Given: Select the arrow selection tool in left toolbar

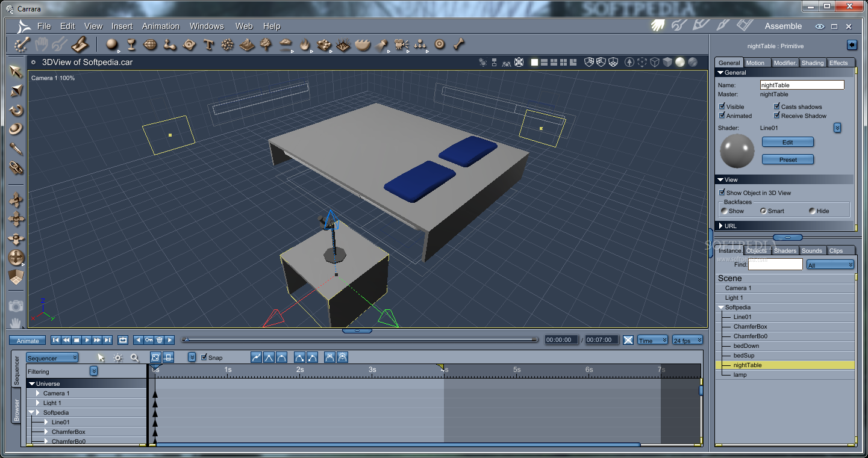Looking at the screenshot, I should 16,71.
